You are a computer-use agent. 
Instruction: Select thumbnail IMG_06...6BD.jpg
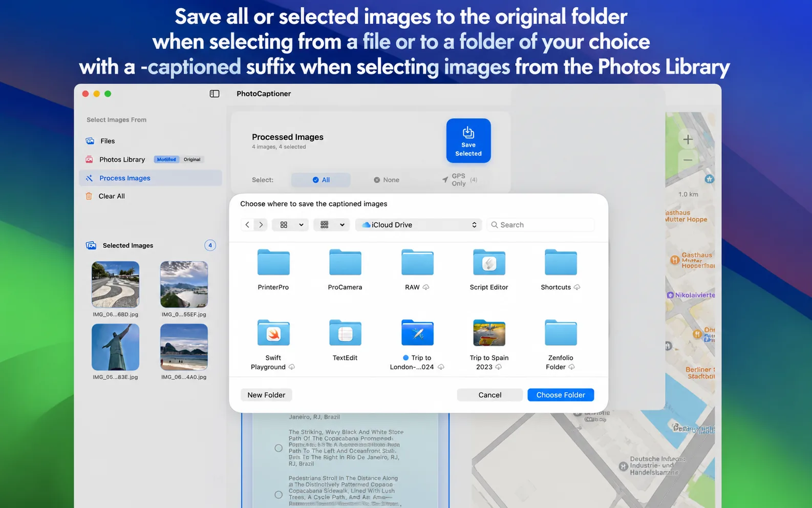pos(115,284)
